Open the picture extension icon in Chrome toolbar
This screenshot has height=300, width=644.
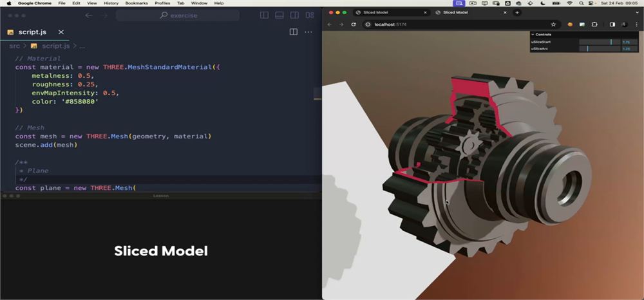pyautogui.click(x=582, y=24)
